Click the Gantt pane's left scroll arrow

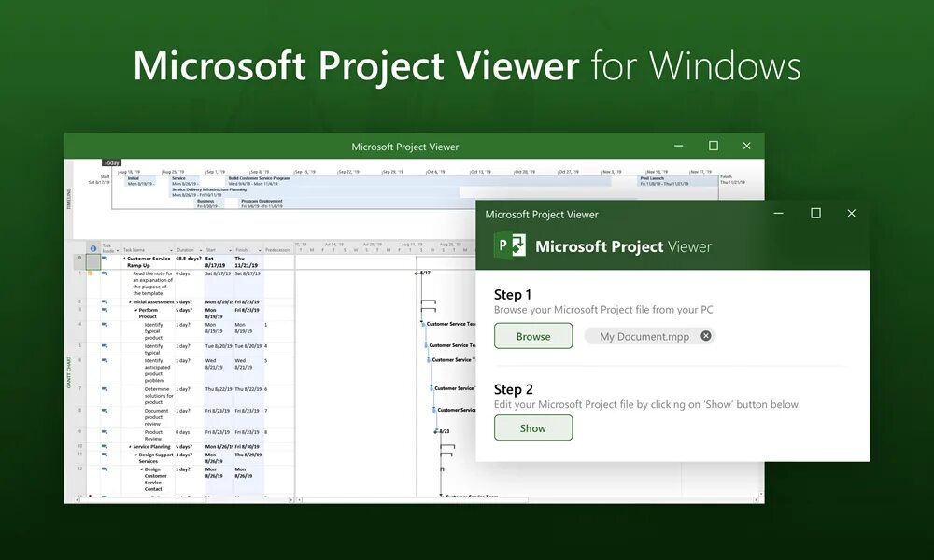(299, 500)
